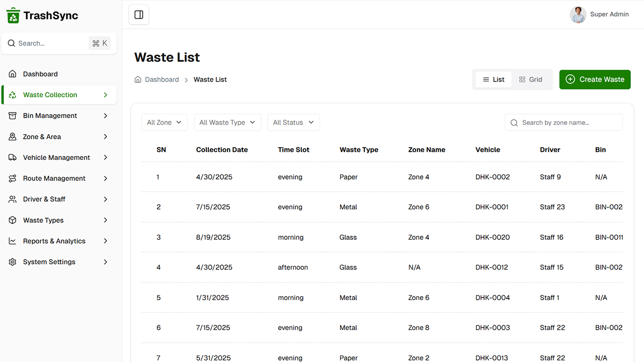Open Reports & Analytics chart icon

point(12,241)
